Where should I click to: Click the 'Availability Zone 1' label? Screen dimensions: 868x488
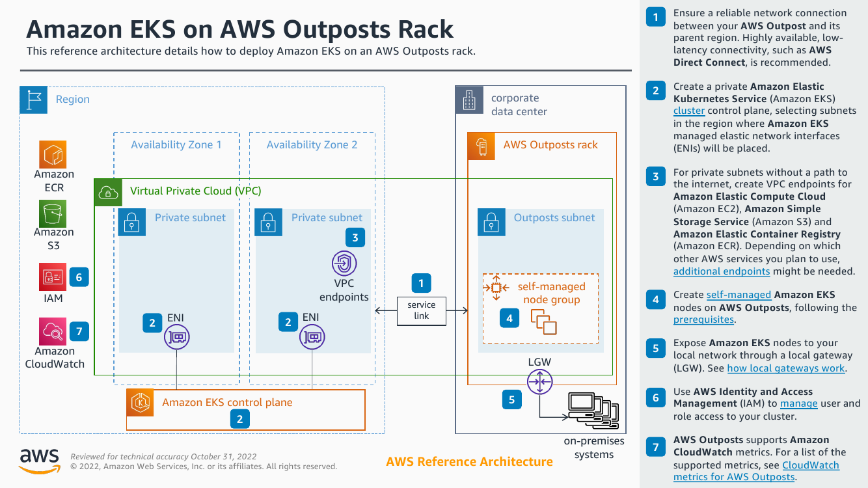(176, 145)
